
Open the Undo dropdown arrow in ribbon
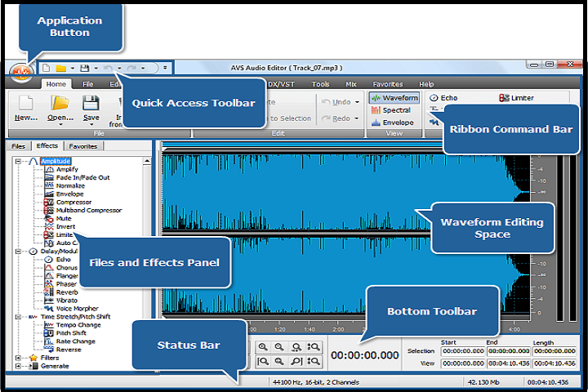point(357,102)
